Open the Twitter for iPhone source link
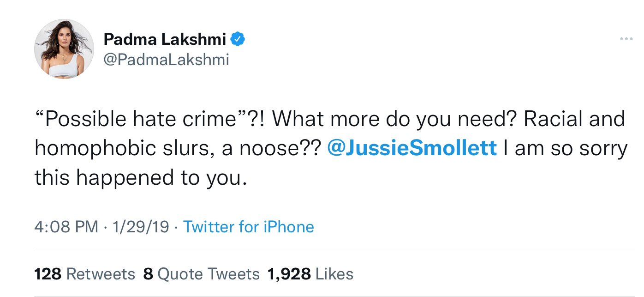Screen dimensions: 644x297 (x=249, y=227)
